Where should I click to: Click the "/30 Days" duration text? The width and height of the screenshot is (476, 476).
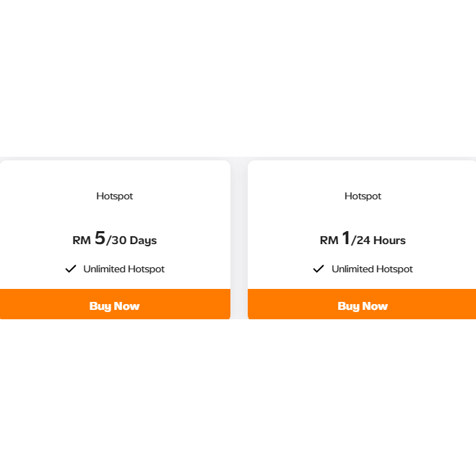(132, 241)
